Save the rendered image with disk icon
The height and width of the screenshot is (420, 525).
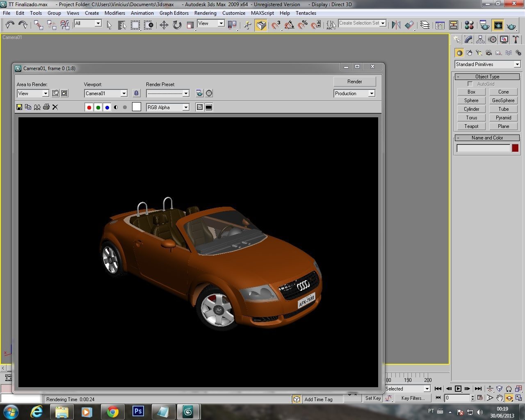pyautogui.click(x=19, y=107)
